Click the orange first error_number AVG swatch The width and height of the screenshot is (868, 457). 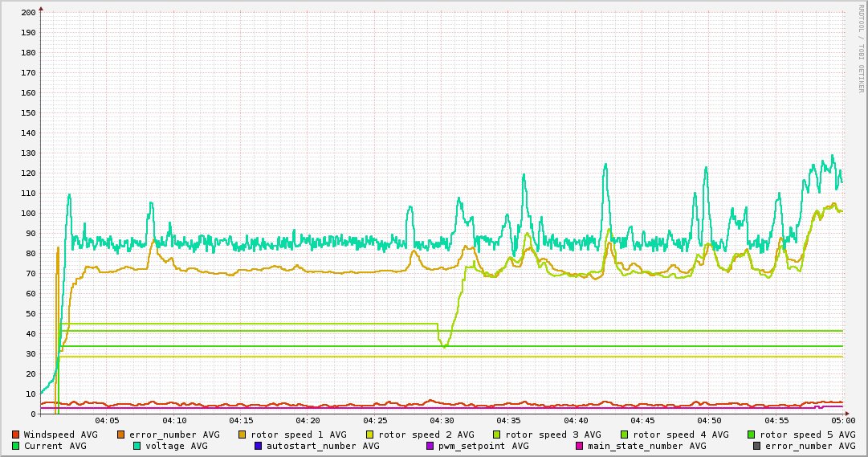120,435
